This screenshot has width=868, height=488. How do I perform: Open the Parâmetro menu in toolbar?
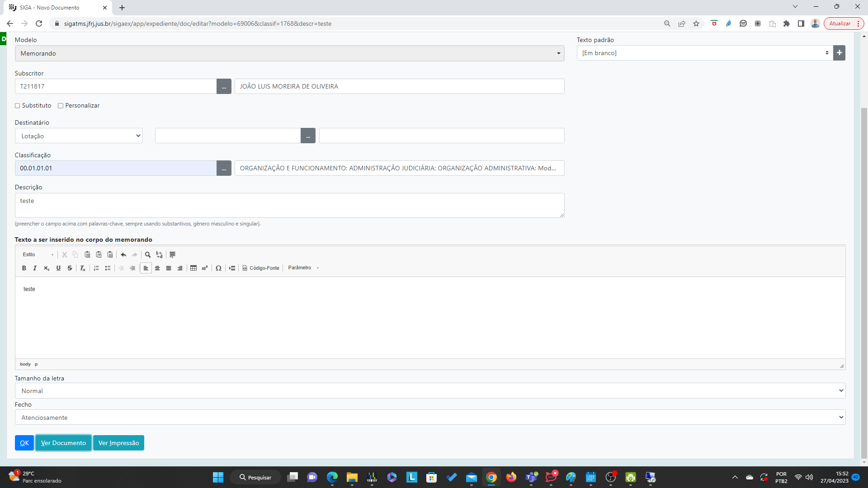pos(303,268)
